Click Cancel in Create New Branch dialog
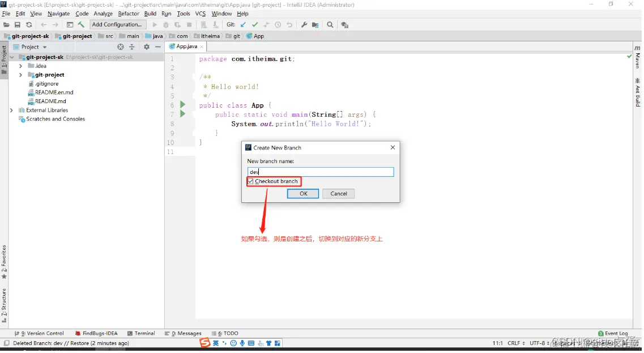This screenshot has height=353, width=644. click(x=339, y=194)
